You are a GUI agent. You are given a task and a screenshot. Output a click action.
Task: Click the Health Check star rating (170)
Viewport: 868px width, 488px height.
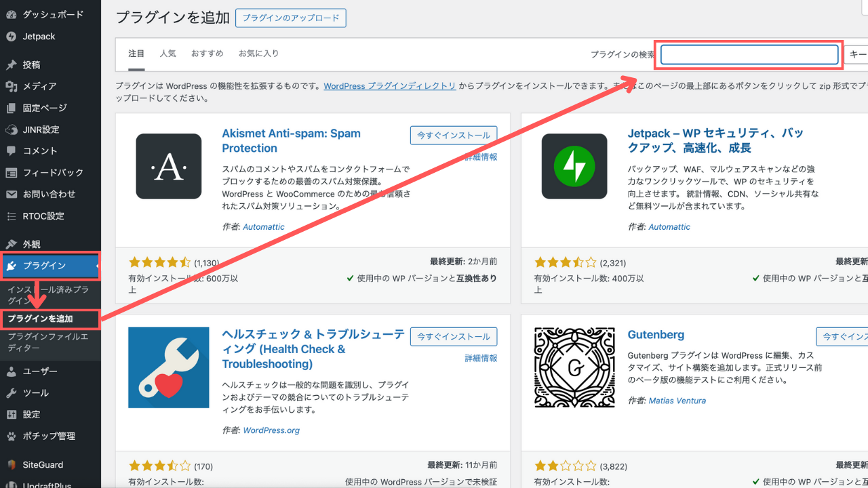[159, 466]
